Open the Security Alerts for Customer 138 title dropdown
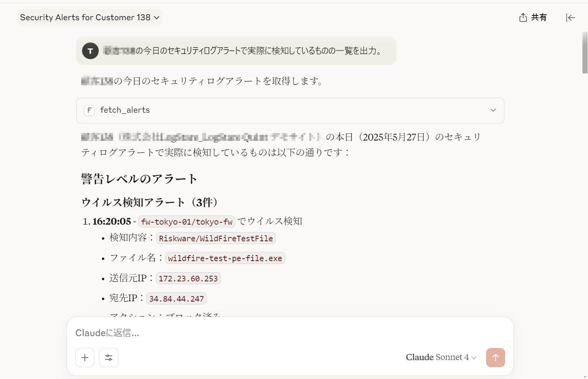Screen dimensions: 588x379 (90, 17)
